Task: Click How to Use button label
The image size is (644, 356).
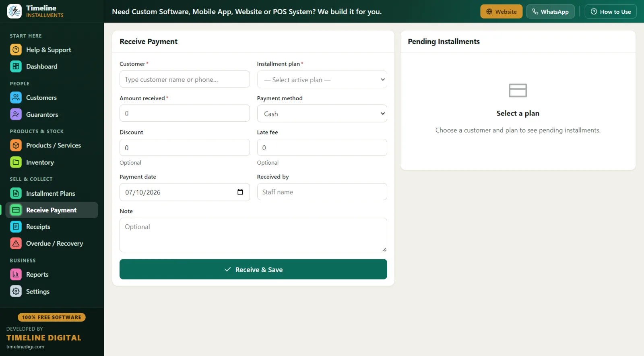Action: tap(615, 12)
